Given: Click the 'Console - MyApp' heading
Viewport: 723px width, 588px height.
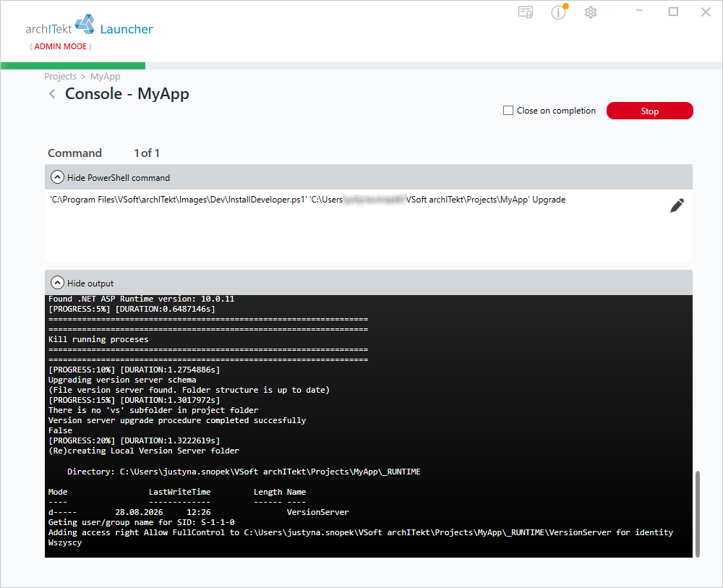Looking at the screenshot, I should (x=127, y=94).
